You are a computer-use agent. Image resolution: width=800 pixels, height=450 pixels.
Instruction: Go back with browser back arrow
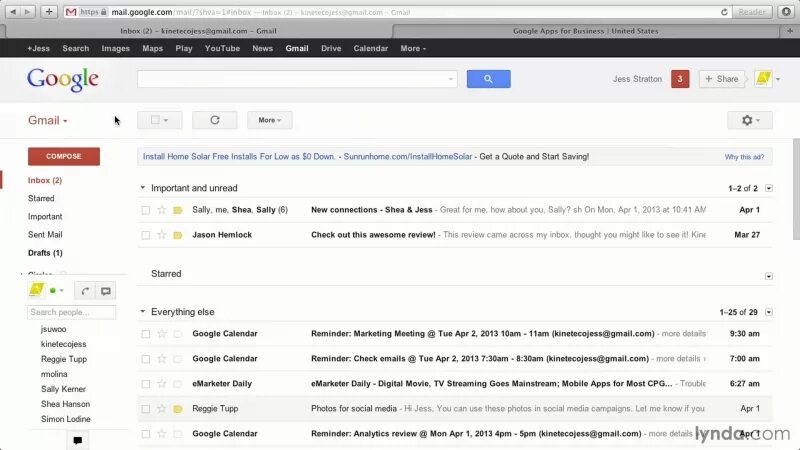(13, 12)
